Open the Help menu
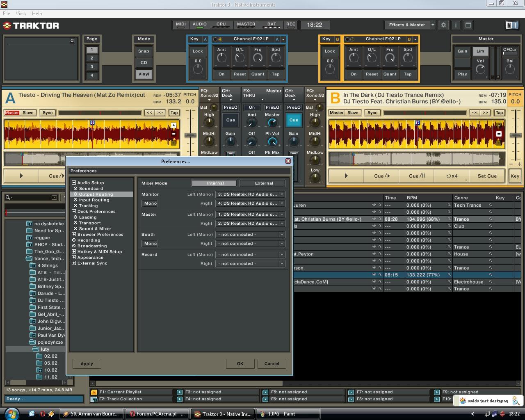The width and height of the screenshot is (525, 420). (37, 14)
